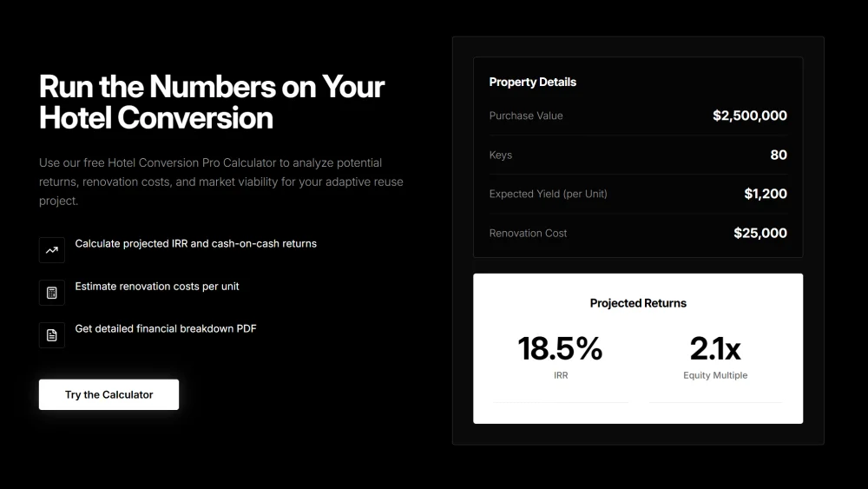Open the Try the Calculator button
The height and width of the screenshot is (489, 868).
tap(108, 395)
